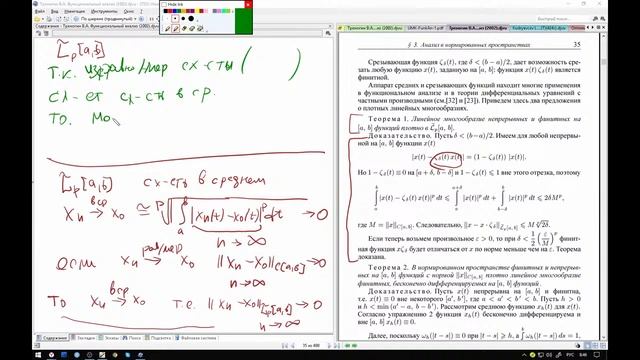Open the Закладки bottom panel tab
Image resolution: width=640 pixels, height=360 pixels.
83,338
